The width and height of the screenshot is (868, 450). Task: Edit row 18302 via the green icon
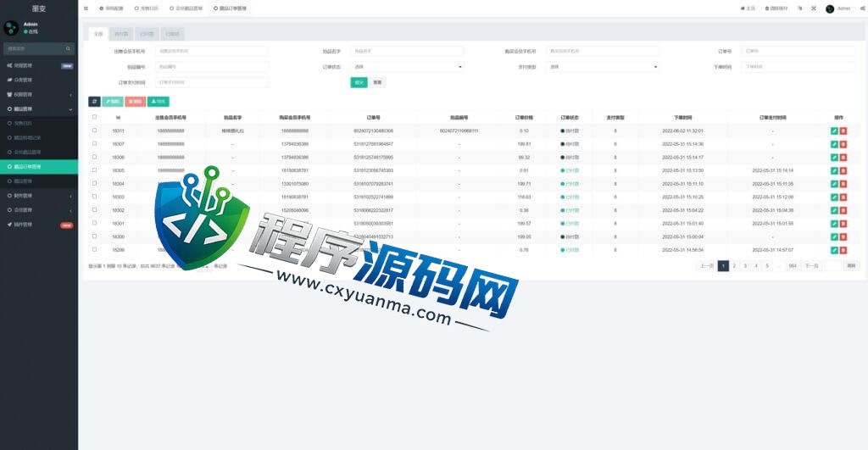(834, 210)
